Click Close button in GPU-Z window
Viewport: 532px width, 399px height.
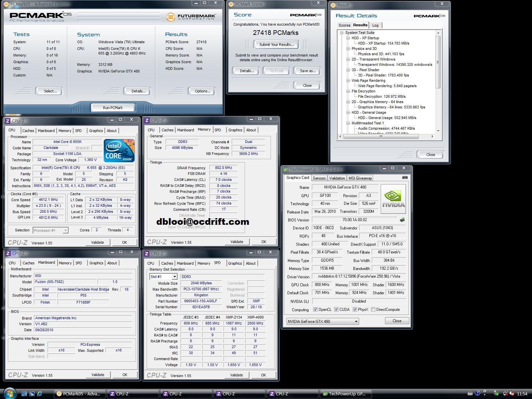pyautogui.click(x=397, y=321)
